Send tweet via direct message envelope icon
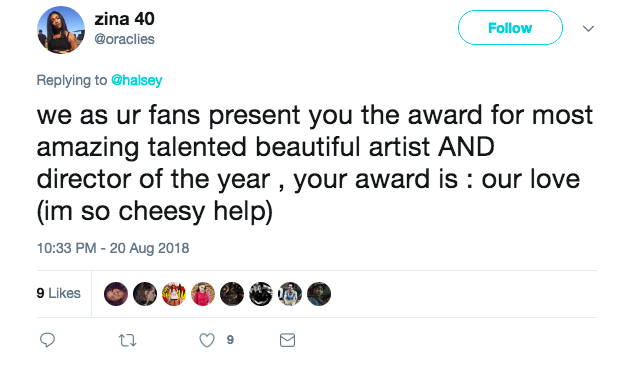This screenshot has height=374, width=634. (x=287, y=340)
